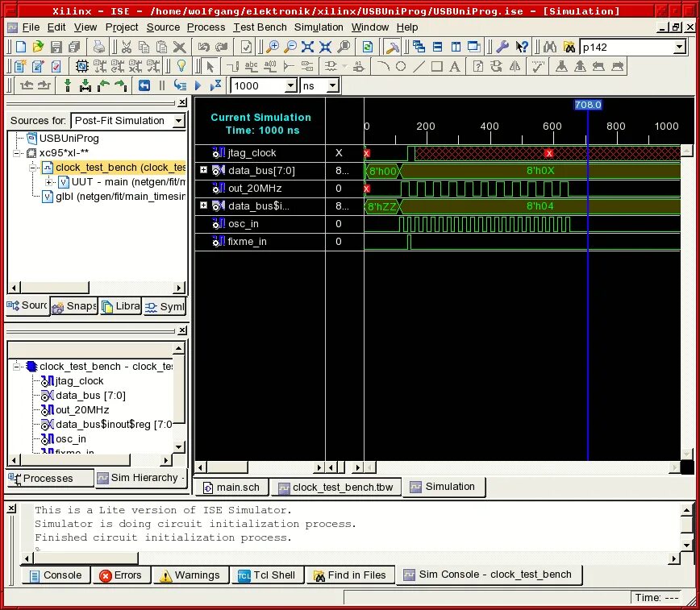Open the Find in Files console tab
The image size is (700, 610).
coord(350,575)
